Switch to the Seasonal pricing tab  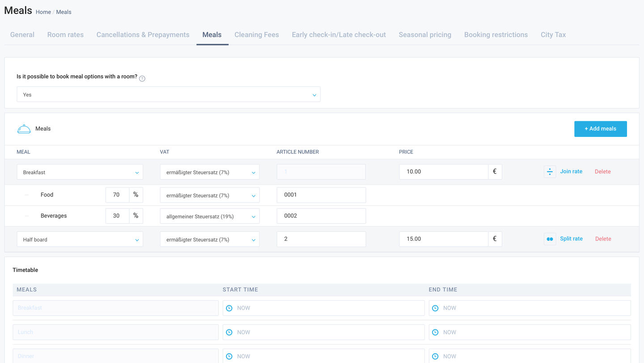click(425, 34)
